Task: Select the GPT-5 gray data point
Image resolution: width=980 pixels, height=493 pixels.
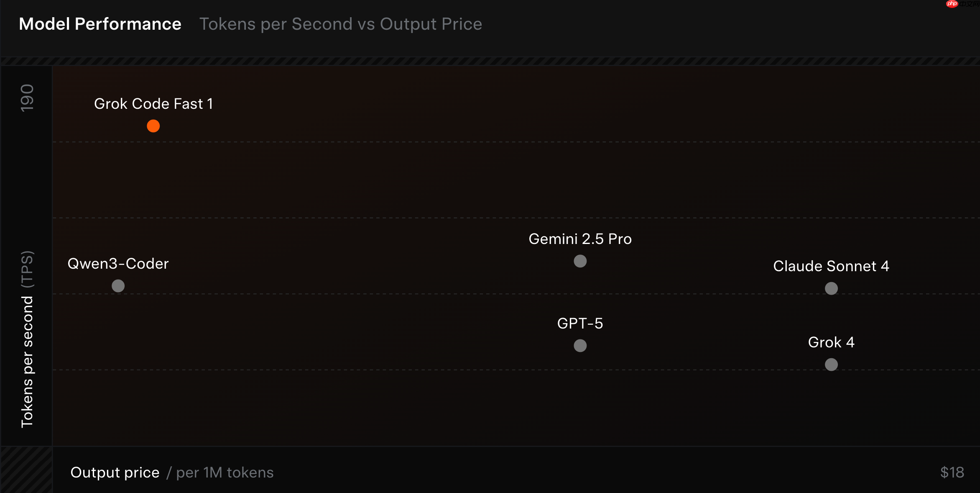Action: tap(580, 346)
